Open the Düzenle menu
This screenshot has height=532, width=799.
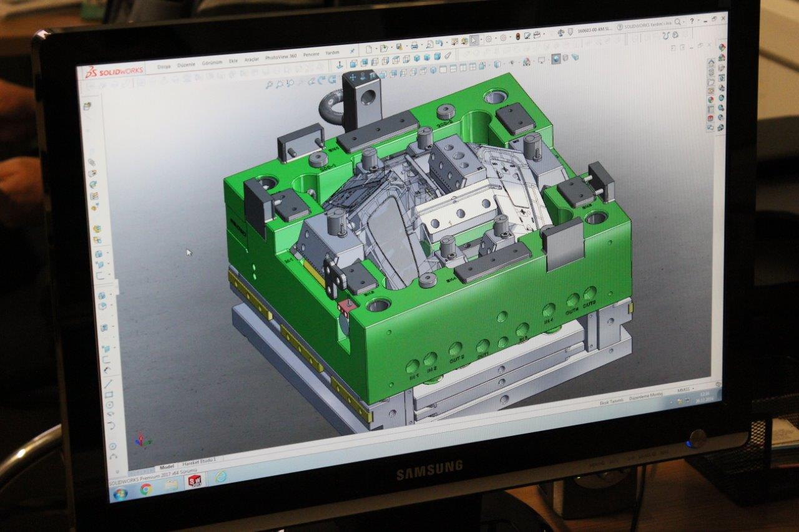tap(186, 65)
